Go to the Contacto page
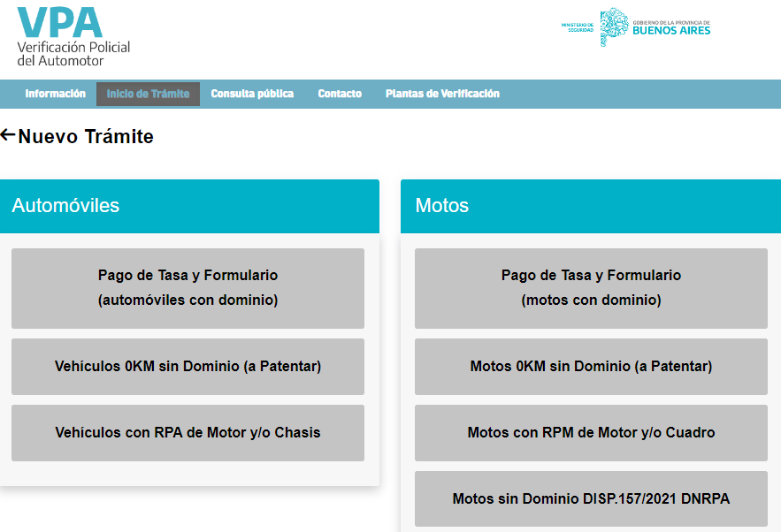This screenshot has width=781, height=532. click(x=340, y=94)
